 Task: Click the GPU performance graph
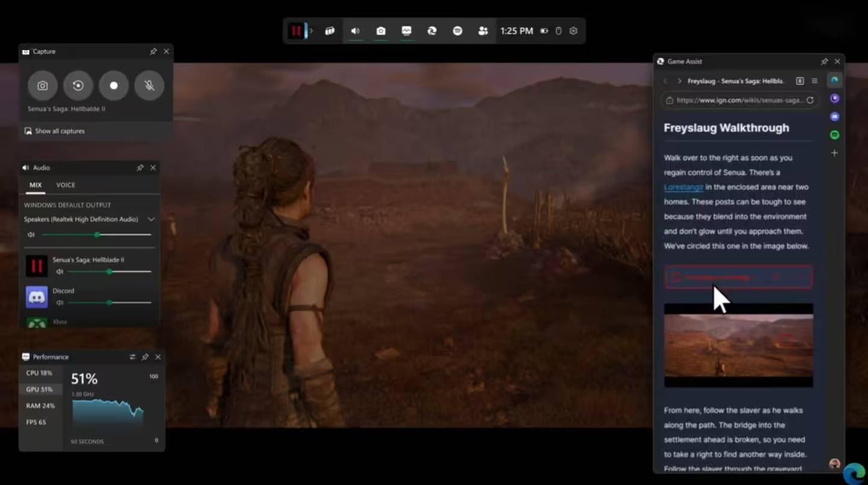pyautogui.click(x=108, y=414)
